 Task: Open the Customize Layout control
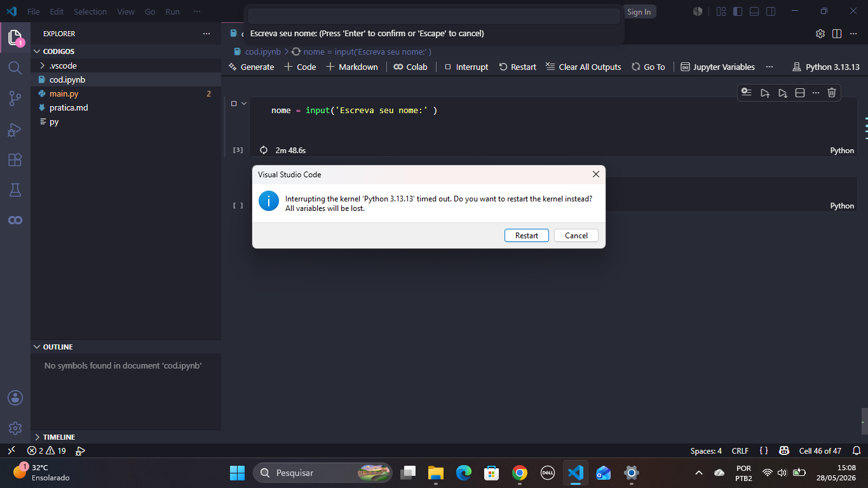click(x=721, y=11)
